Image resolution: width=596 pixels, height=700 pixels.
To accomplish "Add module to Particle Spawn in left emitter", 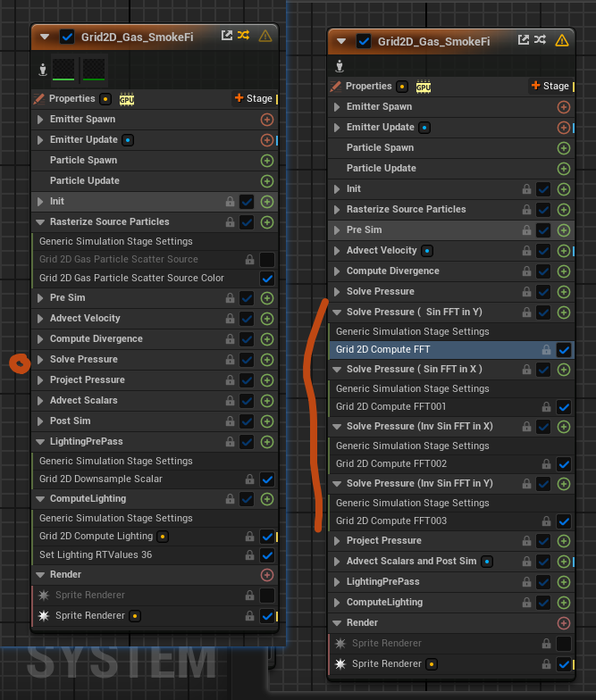I will (x=267, y=161).
